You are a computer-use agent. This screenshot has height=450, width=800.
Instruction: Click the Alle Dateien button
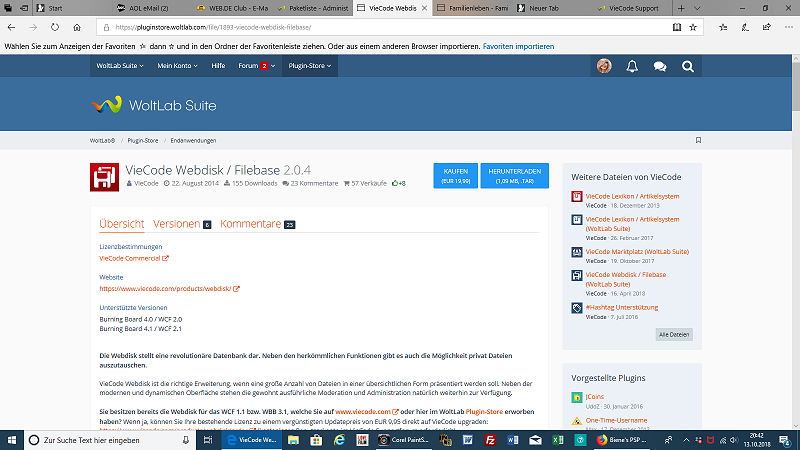[x=674, y=334]
